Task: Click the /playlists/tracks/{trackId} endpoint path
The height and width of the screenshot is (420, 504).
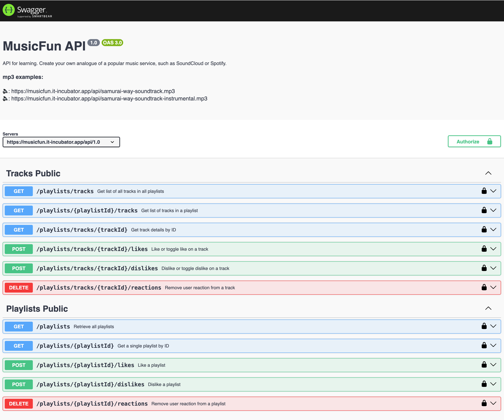Action: point(82,230)
